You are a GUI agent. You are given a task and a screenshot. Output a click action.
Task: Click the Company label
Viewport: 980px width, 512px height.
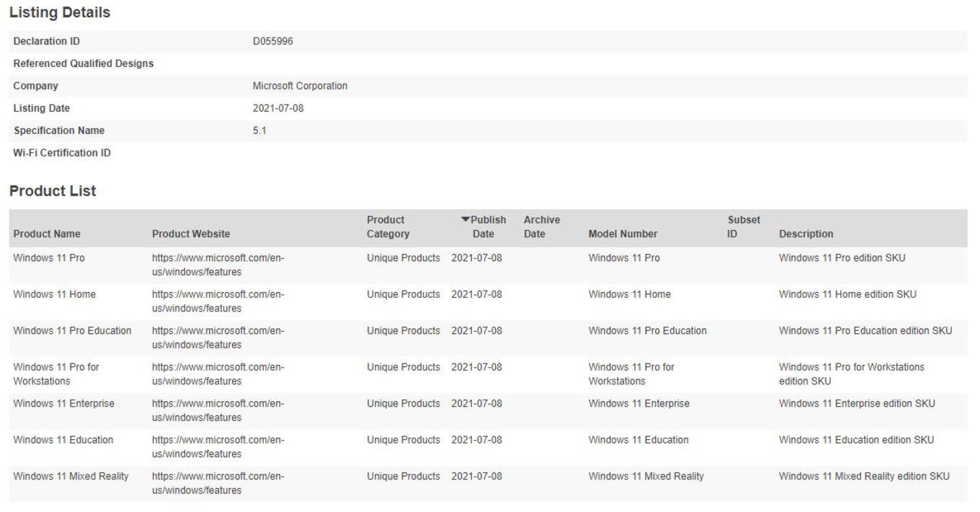[x=35, y=86]
